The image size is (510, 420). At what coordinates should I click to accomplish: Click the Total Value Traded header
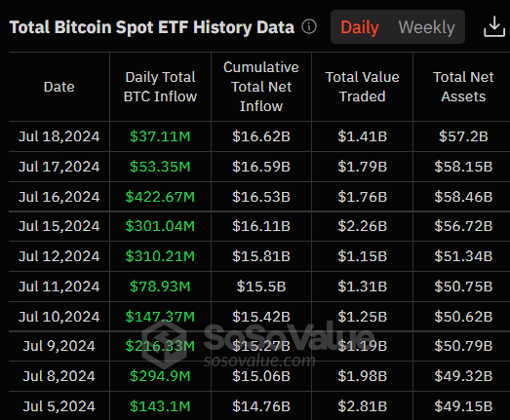tap(363, 87)
